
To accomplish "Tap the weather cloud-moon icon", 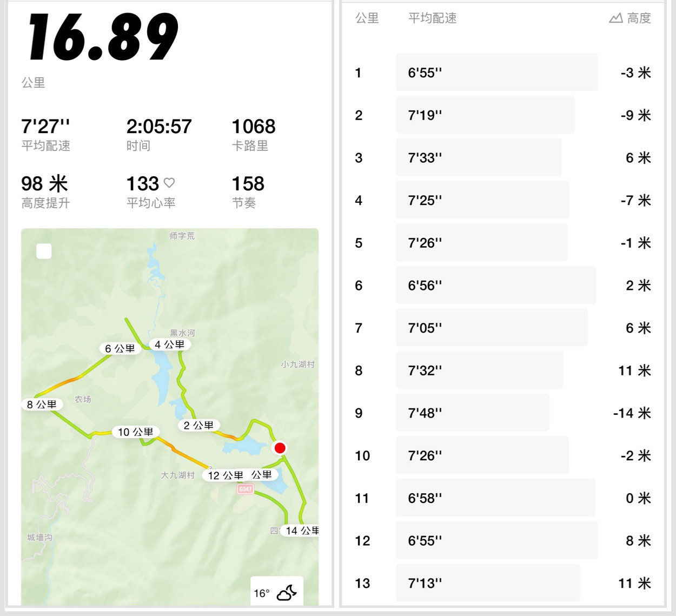I will 287,593.
